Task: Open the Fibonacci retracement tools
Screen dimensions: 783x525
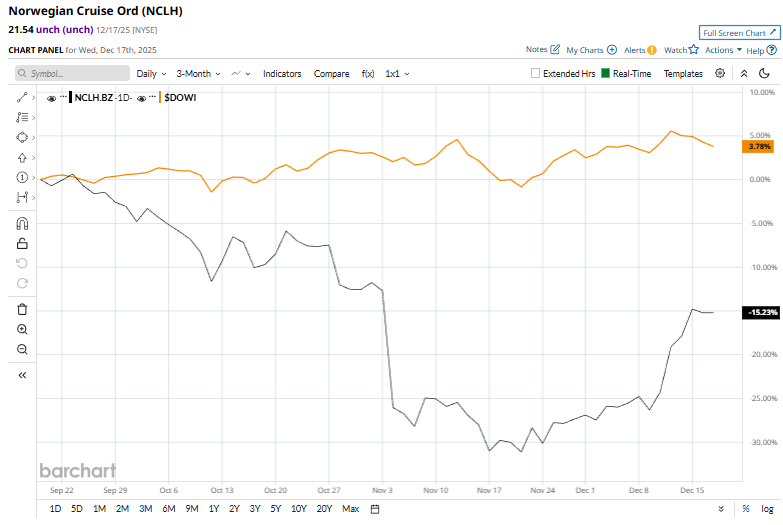Action: tap(22, 117)
